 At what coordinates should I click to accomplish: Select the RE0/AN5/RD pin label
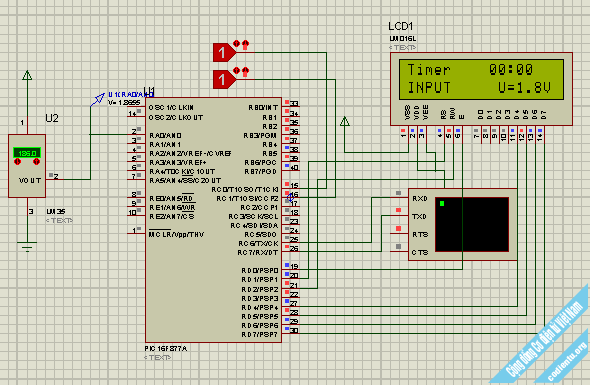pyautogui.click(x=172, y=199)
